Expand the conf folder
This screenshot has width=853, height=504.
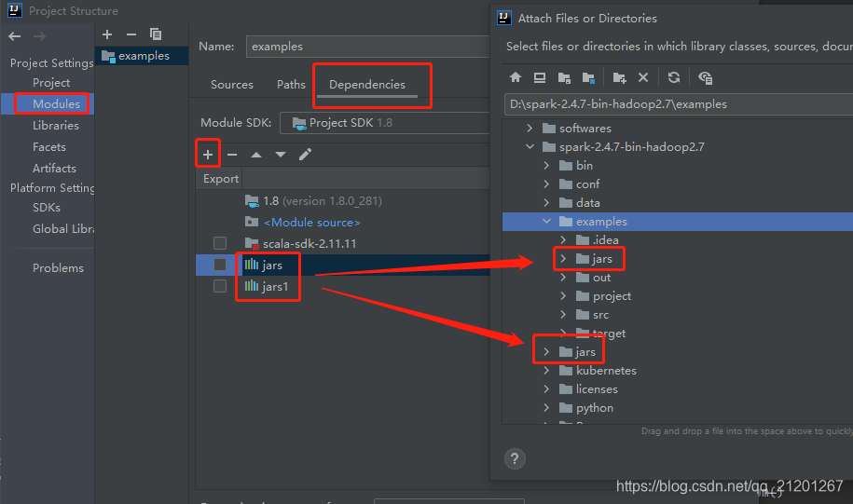(x=546, y=184)
